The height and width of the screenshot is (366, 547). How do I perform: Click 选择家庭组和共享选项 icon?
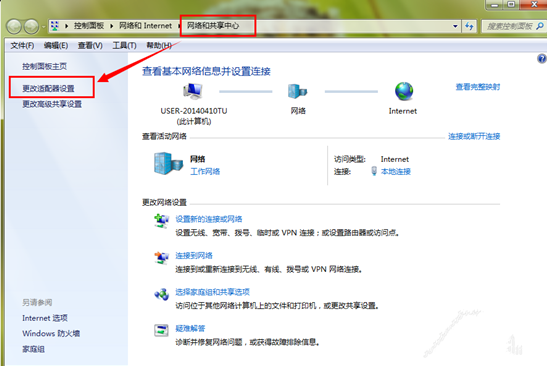click(162, 294)
